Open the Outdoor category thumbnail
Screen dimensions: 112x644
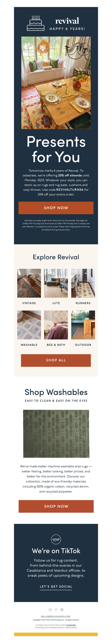pos(83,325)
